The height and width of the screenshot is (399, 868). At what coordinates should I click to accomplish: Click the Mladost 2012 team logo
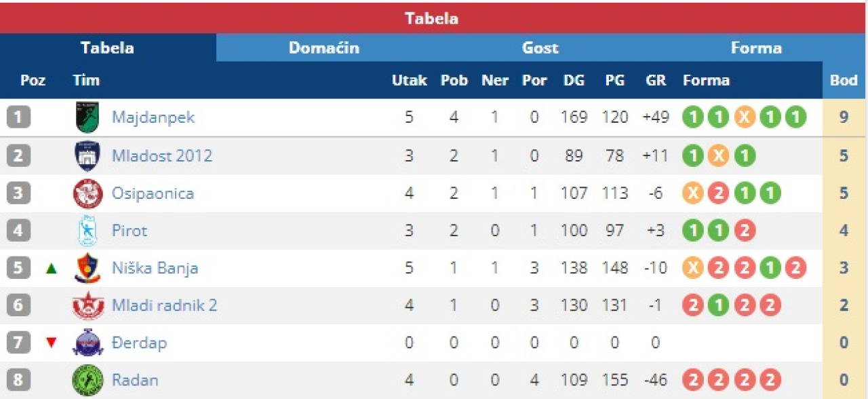[x=87, y=156]
